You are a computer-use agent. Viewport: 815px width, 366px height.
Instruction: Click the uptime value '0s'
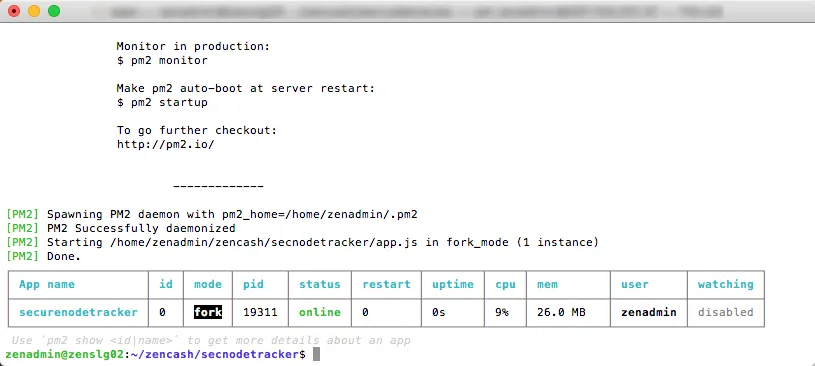click(439, 312)
